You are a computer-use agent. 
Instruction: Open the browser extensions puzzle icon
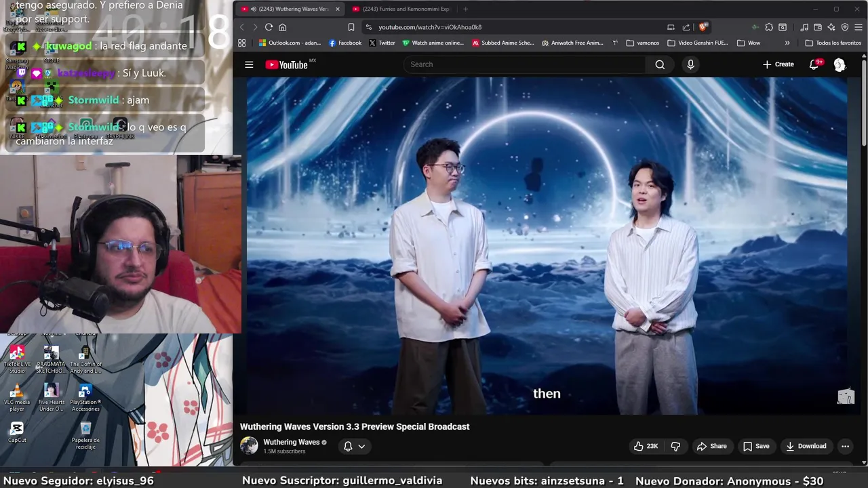(769, 27)
